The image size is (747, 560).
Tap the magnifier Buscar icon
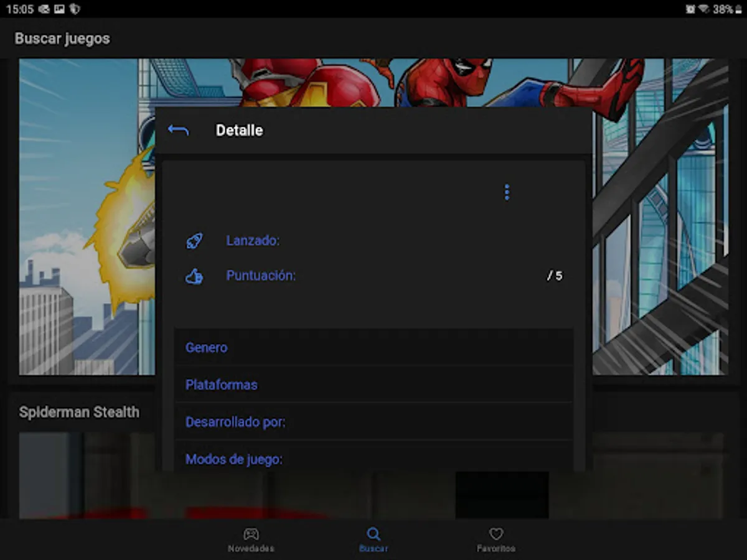[x=374, y=534]
